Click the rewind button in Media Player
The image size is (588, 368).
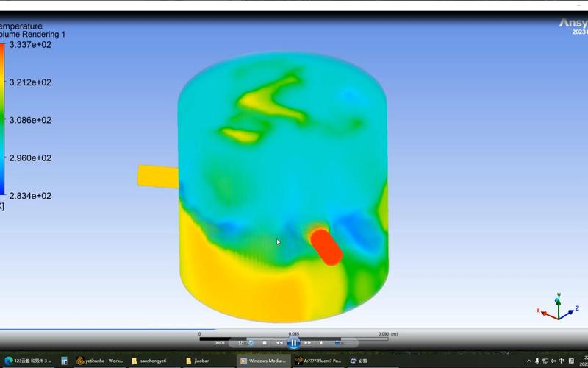(x=279, y=343)
